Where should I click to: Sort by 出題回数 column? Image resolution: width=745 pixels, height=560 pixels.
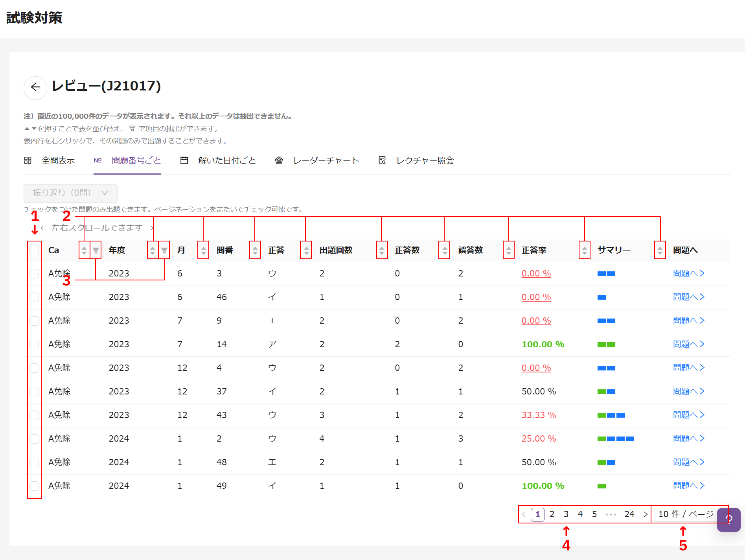(x=382, y=250)
